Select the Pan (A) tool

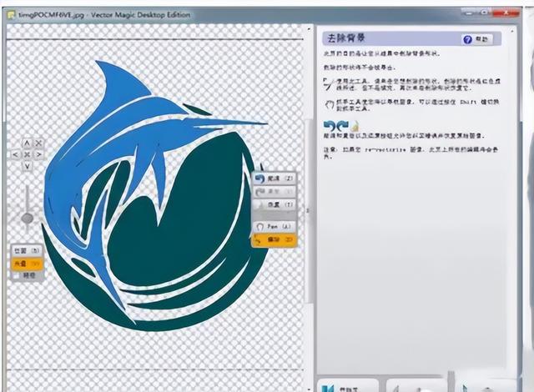[x=275, y=226]
